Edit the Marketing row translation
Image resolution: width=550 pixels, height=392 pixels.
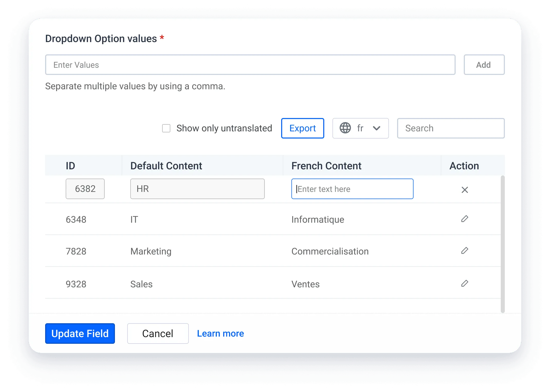(465, 251)
